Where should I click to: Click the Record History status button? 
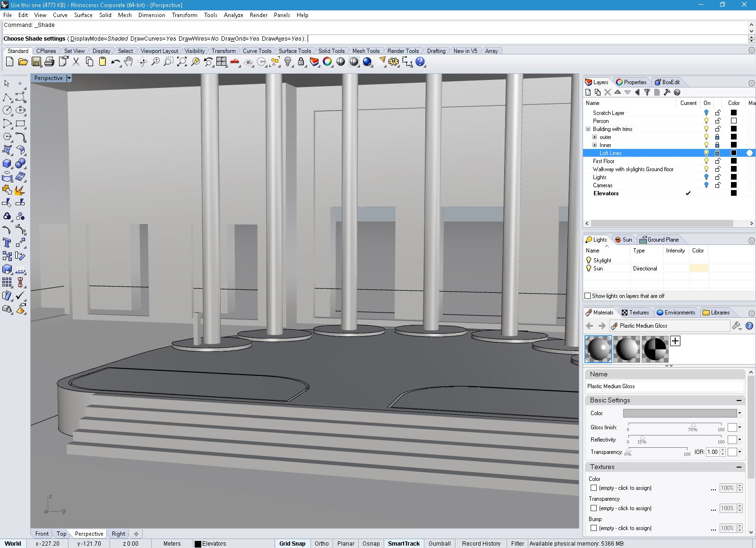481,544
